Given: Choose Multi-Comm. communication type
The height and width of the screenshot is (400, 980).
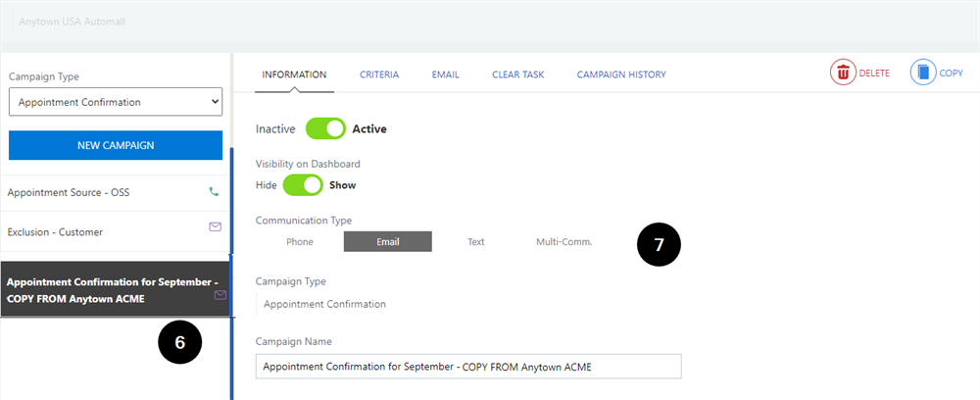Looking at the screenshot, I should (563, 242).
